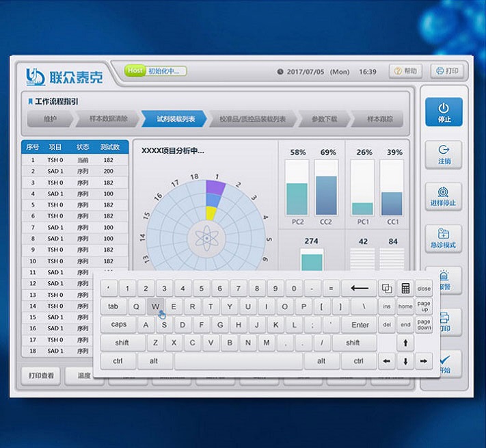Click the 注销 logout icon

click(x=444, y=154)
